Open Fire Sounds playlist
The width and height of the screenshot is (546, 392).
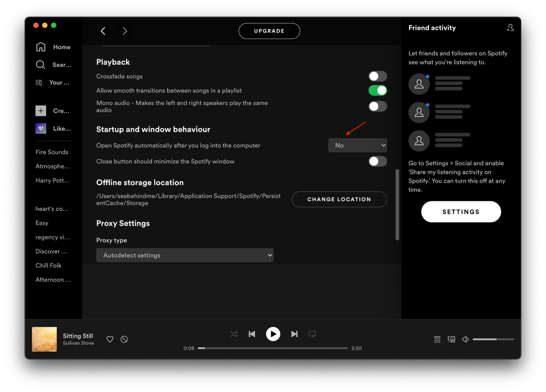pos(52,152)
